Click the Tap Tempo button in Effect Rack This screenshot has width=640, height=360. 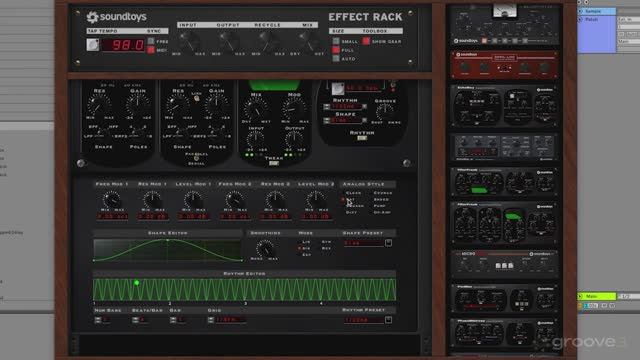[93, 44]
